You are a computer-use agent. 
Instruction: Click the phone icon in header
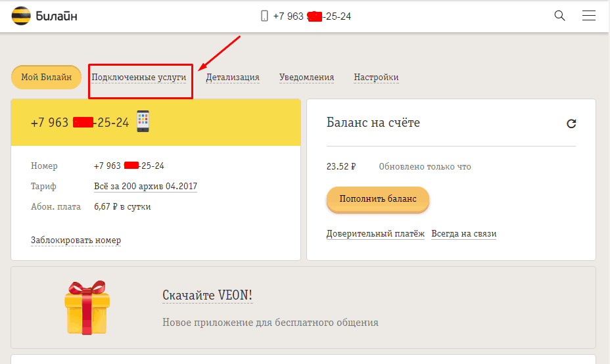coord(264,16)
